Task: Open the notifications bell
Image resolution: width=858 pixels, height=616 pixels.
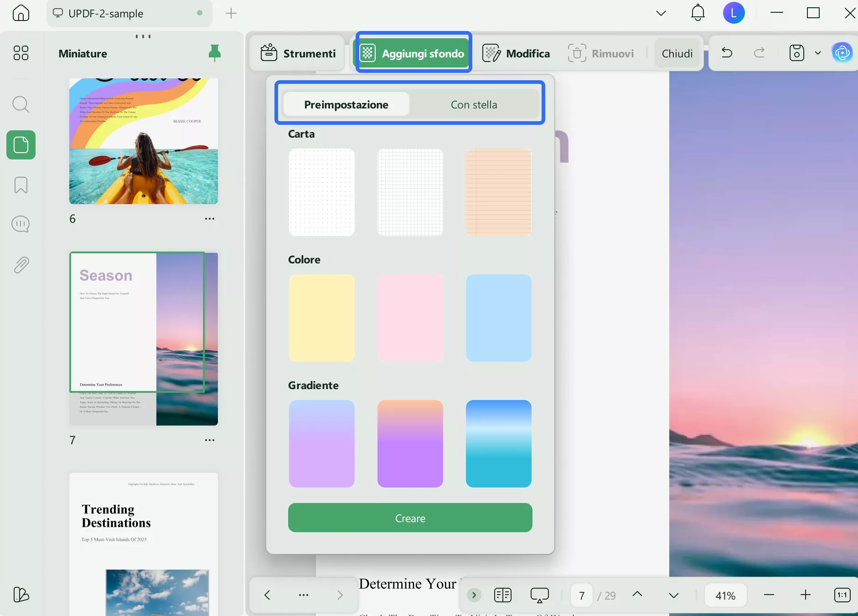Action: pos(698,13)
